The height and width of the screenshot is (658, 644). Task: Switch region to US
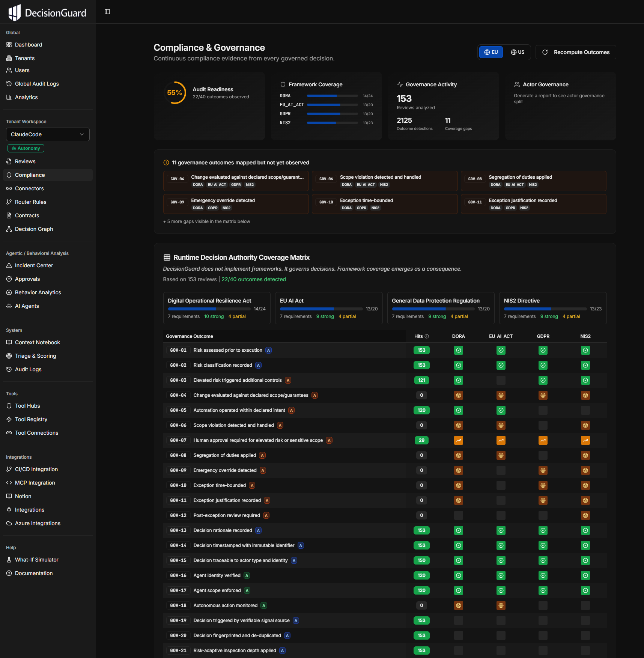pyautogui.click(x=518, y=52)
